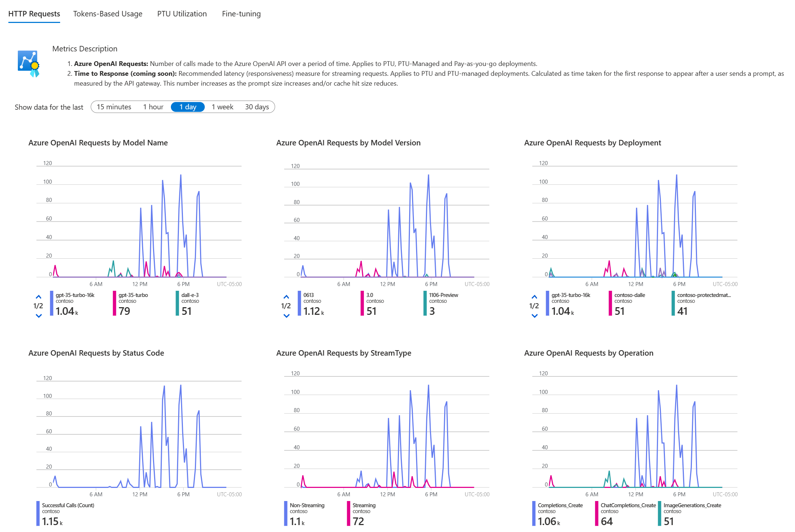
Task: Click legend down arrow under Deployment chart
Action: pyautogui.click(x=534, y=316)
